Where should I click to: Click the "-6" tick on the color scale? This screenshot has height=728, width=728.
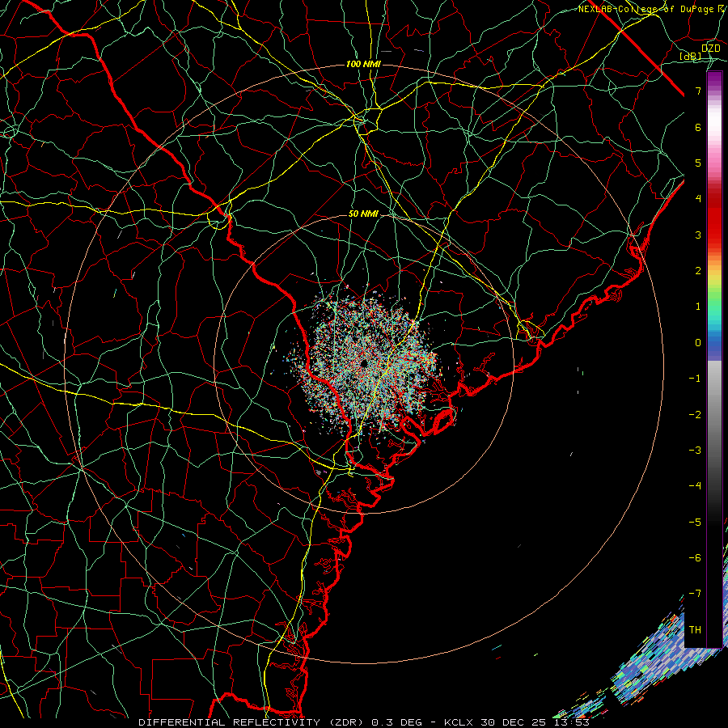coord(695,557)
